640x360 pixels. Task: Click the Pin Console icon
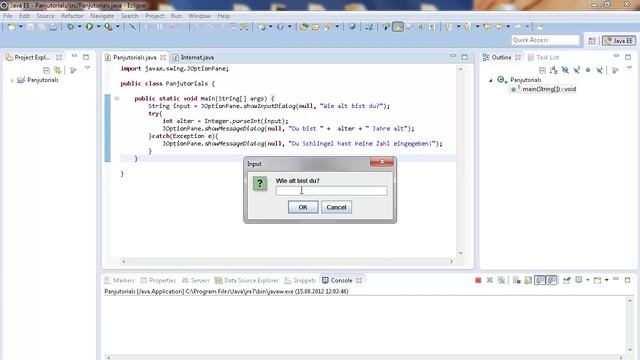pyautogui.click(x=567, y=280)
